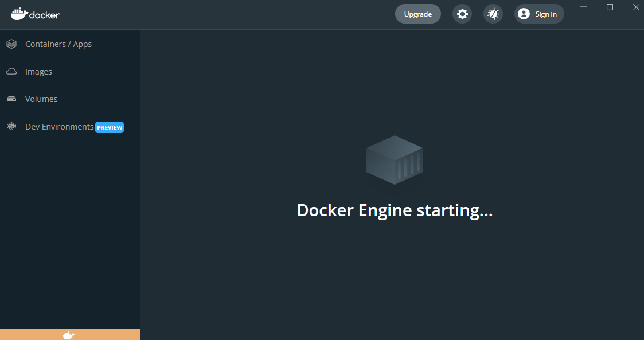
Task: Click the user avatar icon
Action: tap(524, 14)
